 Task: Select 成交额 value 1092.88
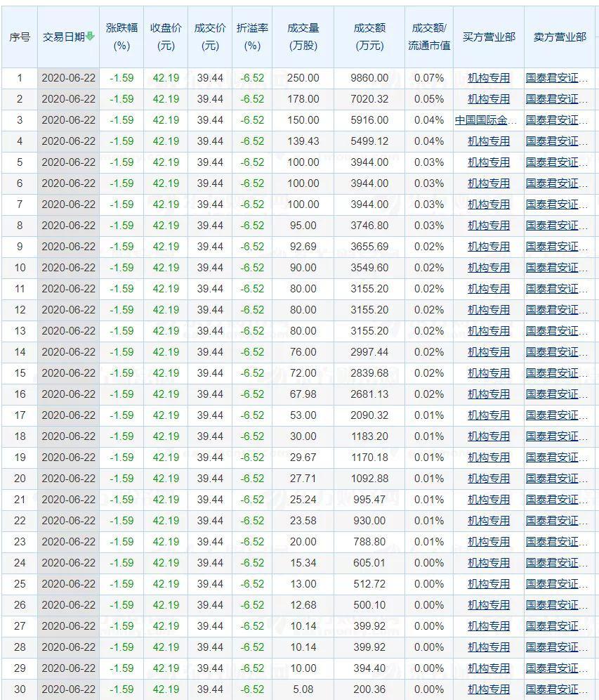369,479
